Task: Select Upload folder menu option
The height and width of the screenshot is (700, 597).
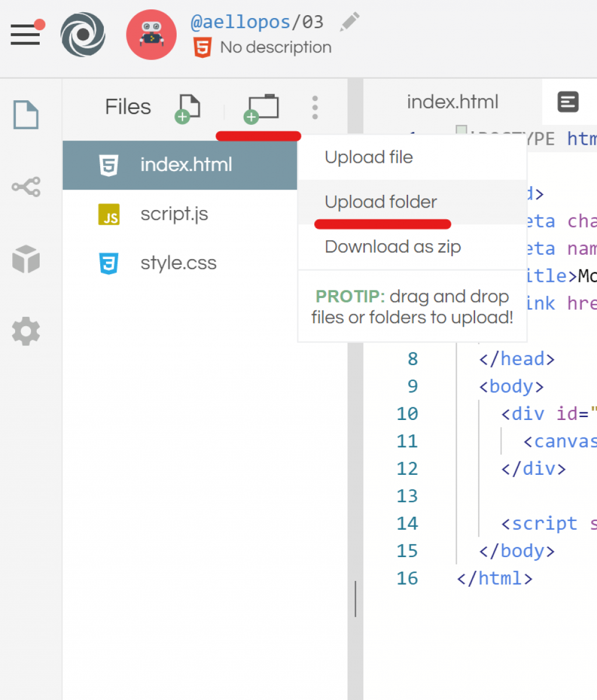Action: pyautogui.click(x=381, y=202)
